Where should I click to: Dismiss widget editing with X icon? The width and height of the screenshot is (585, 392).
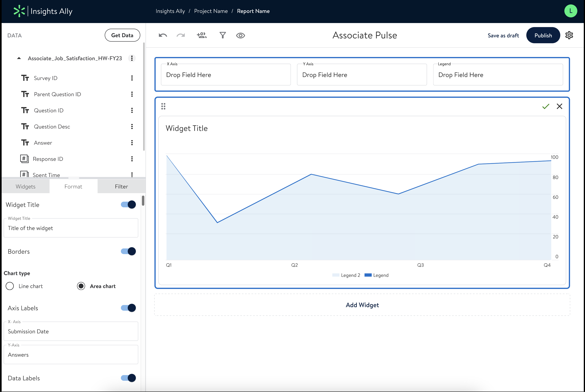[560, 106]
